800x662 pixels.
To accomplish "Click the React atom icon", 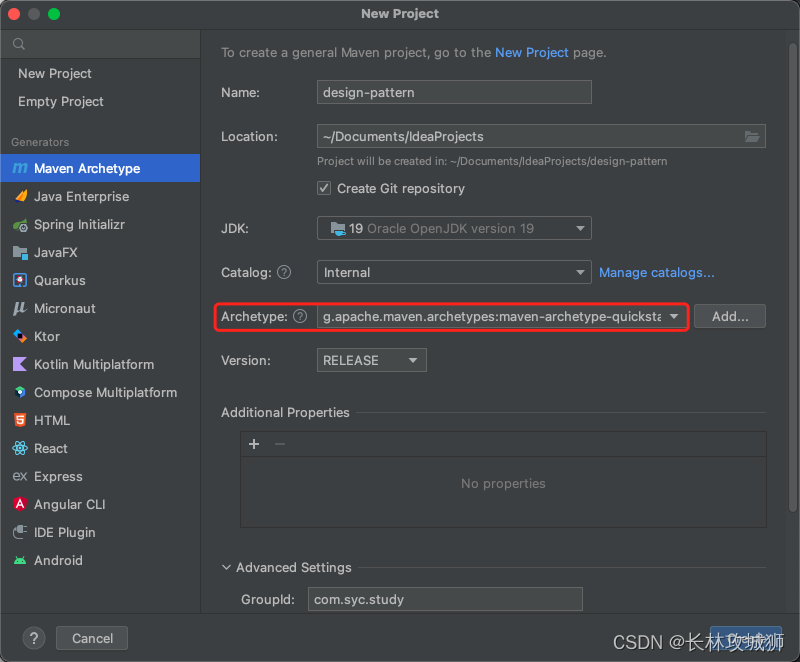I will [x=20, y=448].
